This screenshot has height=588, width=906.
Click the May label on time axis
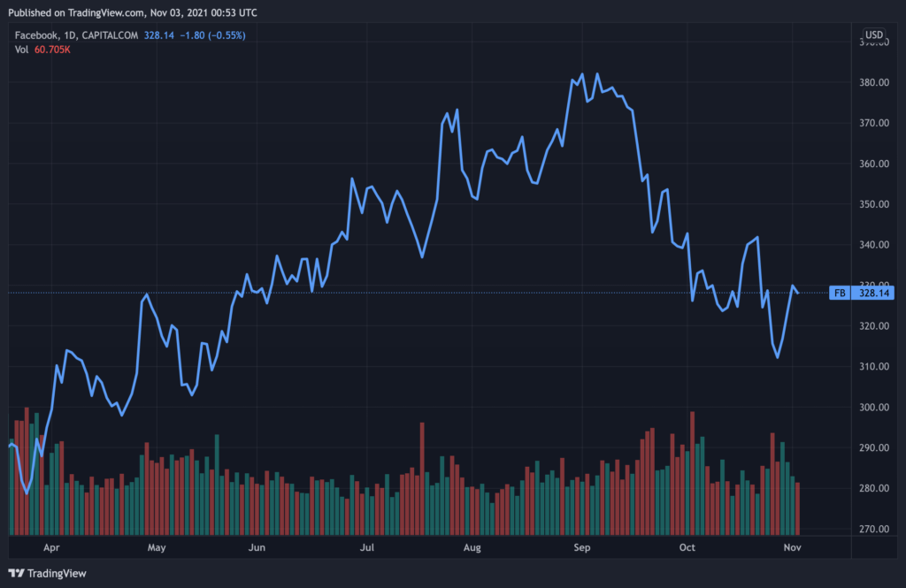click(x=157, y=547)
